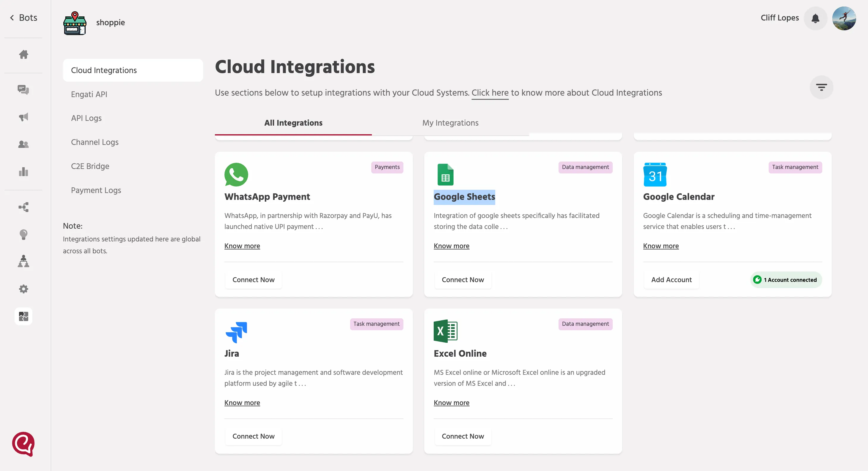The width and height of the screenshot is (868, 471).
Task: Open the bar chart analytics icon
Action: (23, 172)
